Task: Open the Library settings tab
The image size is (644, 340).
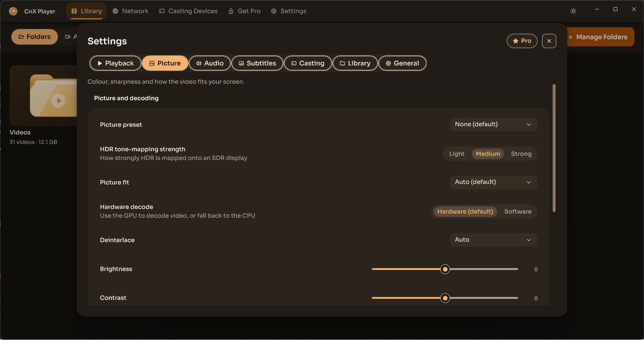Action: (355, 63)
